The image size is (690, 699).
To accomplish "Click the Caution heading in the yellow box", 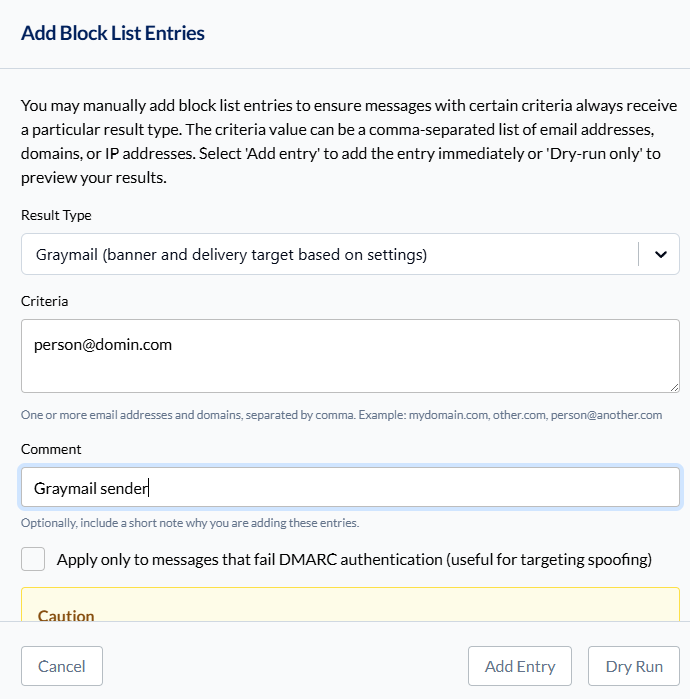I will tap(66, 615).
